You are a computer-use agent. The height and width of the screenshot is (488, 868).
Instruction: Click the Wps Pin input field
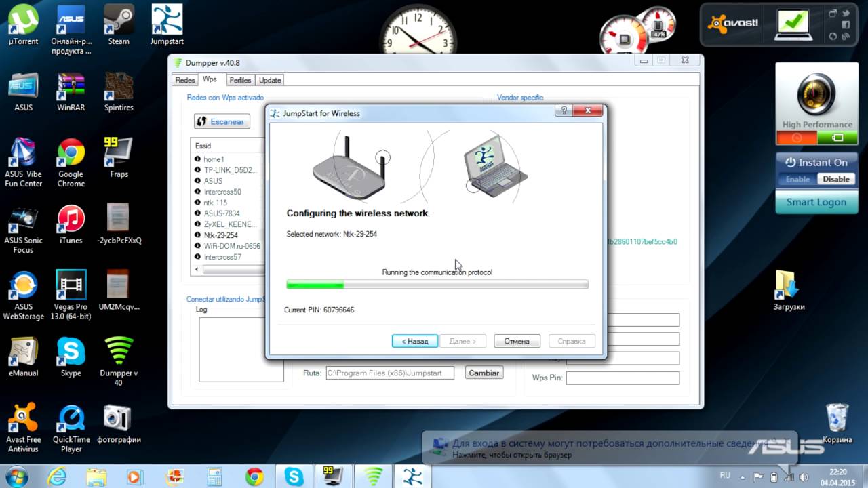623,378
